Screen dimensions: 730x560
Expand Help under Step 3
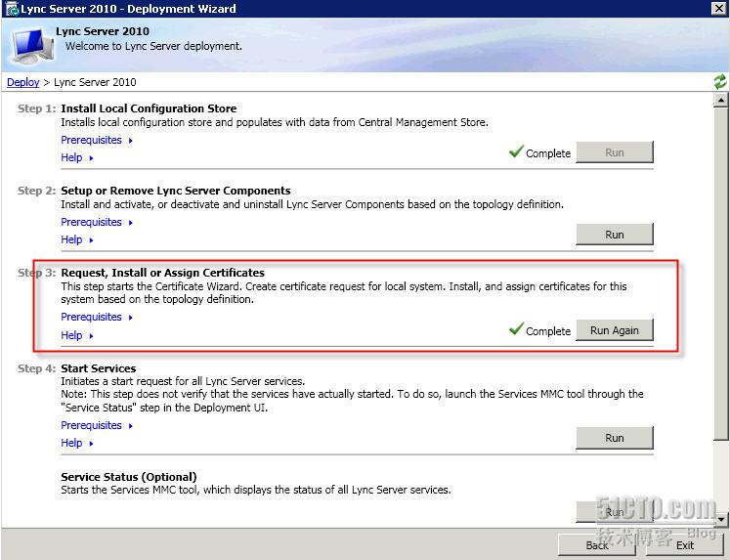coord(77,335)
